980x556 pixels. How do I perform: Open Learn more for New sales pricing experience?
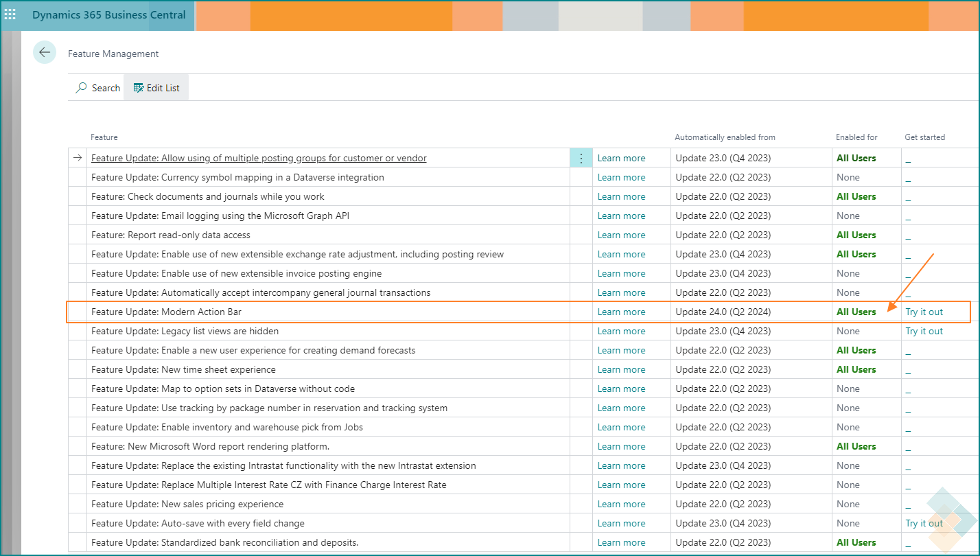click(x=621, y=504)
